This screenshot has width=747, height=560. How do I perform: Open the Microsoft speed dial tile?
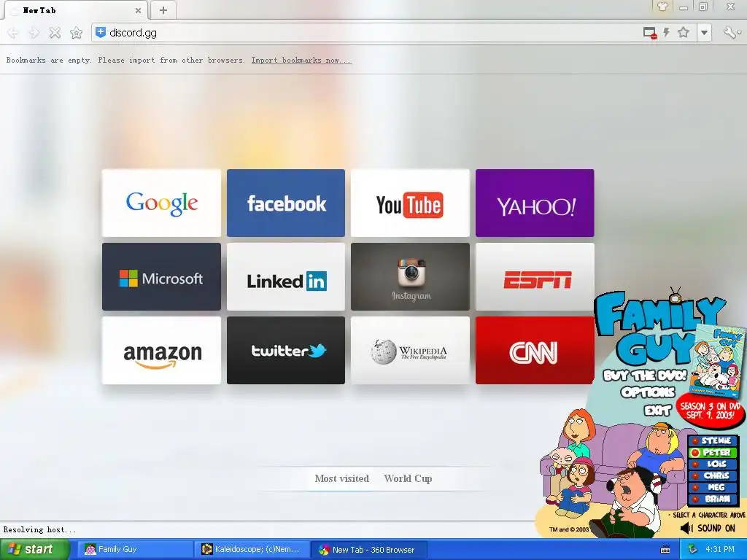click(x=161, y=276)
